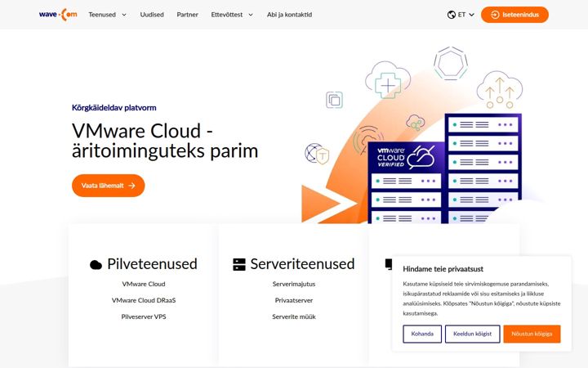
Task: Click the Vaata lähemalt button
Action: [108, 186]
